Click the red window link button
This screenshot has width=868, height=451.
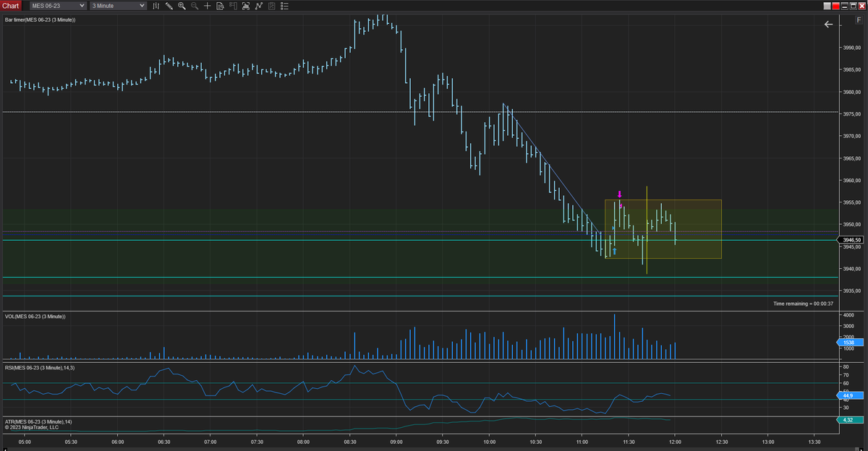pos(836,6)
